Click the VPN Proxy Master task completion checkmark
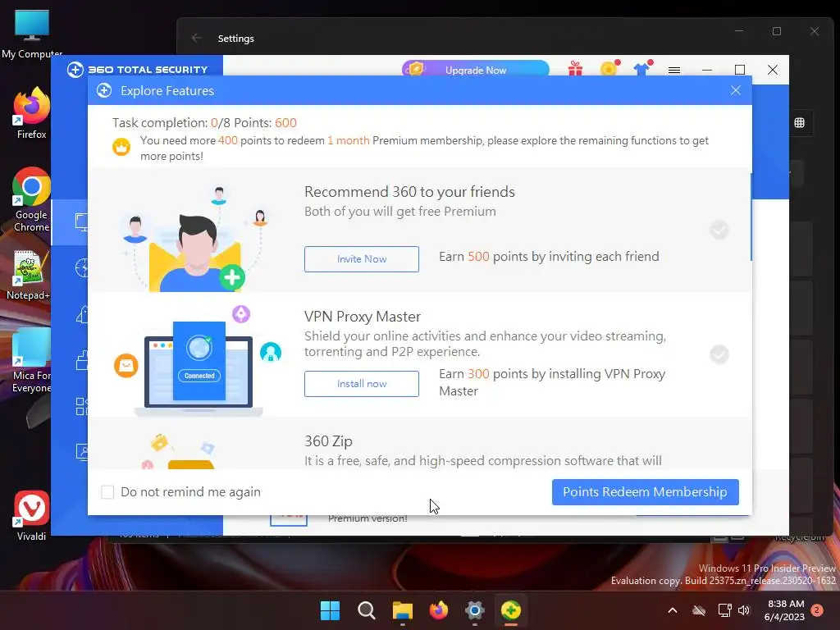 point(719,354)
